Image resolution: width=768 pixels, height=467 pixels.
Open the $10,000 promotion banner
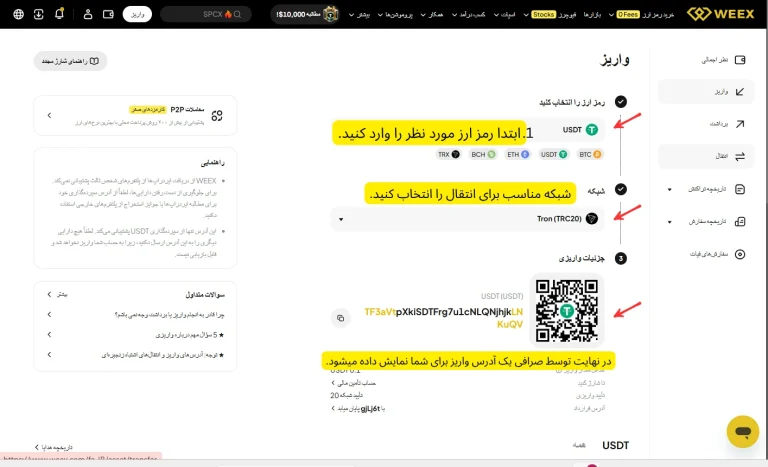point(305,14)
